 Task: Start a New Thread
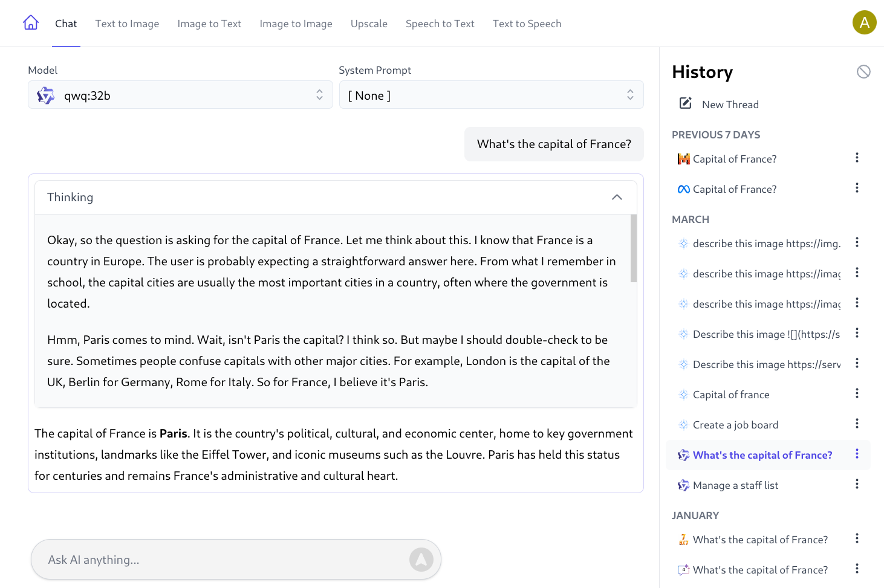(730, 105)
